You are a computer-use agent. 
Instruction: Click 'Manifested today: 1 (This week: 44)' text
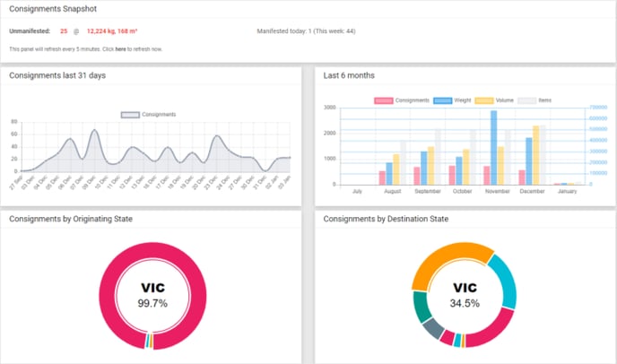pyautogui.click(x=306, y=31)
